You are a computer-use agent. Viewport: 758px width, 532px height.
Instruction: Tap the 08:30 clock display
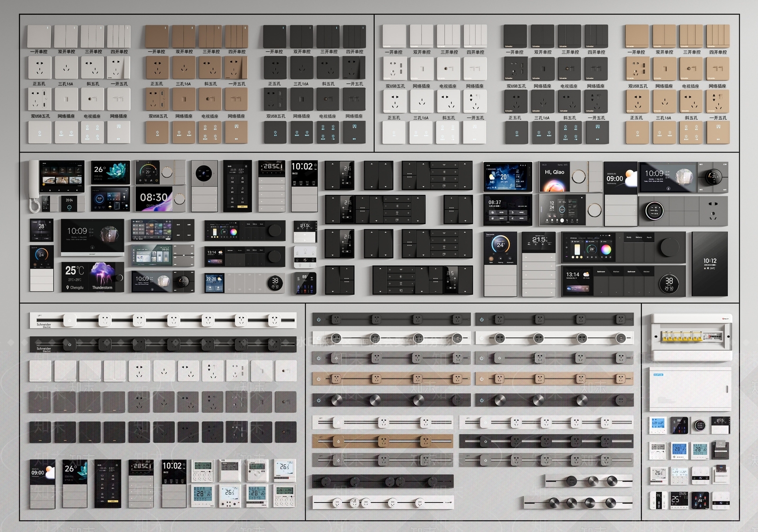coord(153,199)
